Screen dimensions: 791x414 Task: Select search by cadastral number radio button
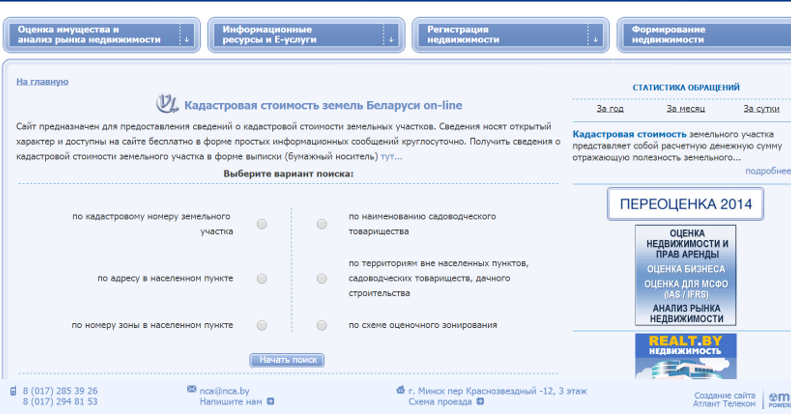pyautogui.click(x=262, y=224)
